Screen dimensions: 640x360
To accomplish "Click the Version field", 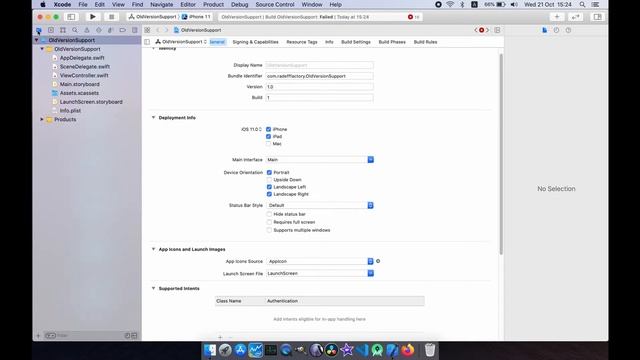I will point(320,87).
